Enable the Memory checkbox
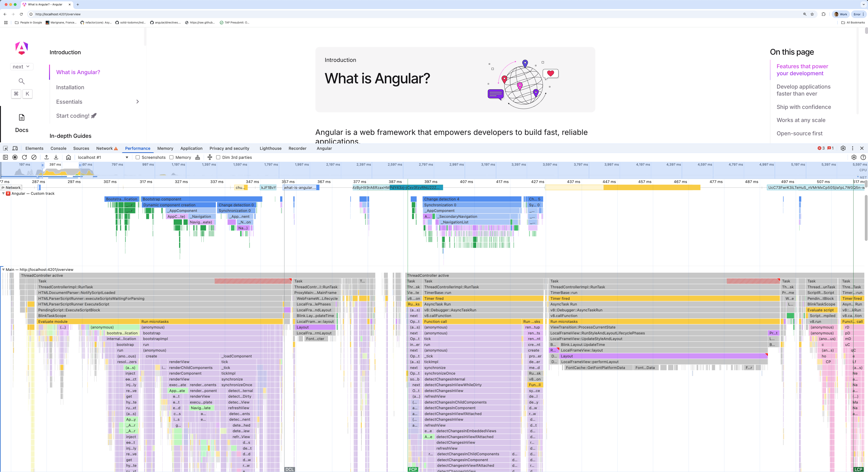The width and height of the screenshot is (868, 472). 171,157
